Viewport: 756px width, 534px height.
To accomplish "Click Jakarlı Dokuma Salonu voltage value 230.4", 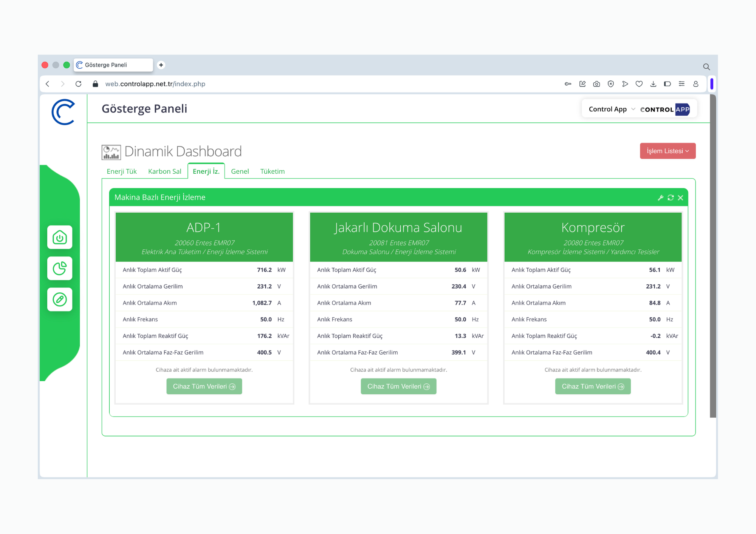I will 459,286.
